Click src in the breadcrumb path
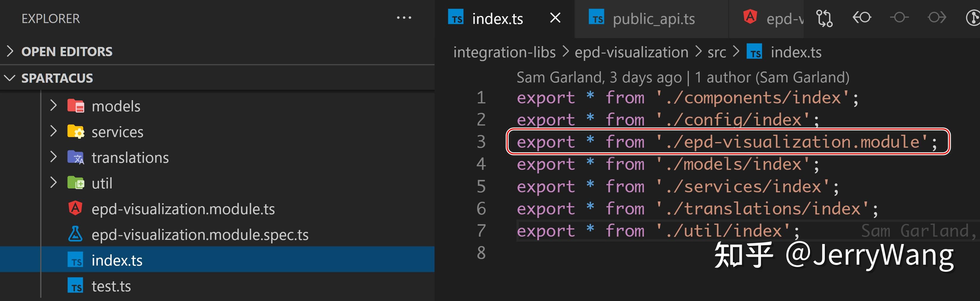The width and height of the screenshot is (980, 301). pos(717,53)
